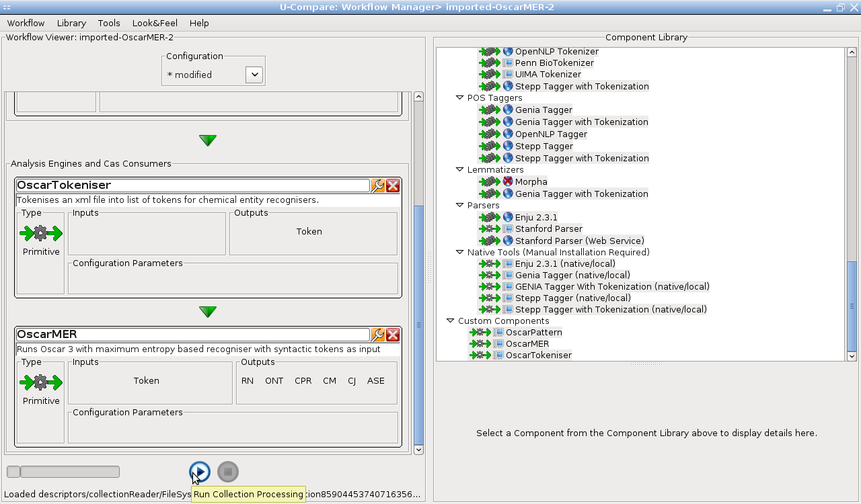Select the Morpha lemmatizer in library
The height and width of the screenshot is (504, 861).
click(x=531, y=181)
